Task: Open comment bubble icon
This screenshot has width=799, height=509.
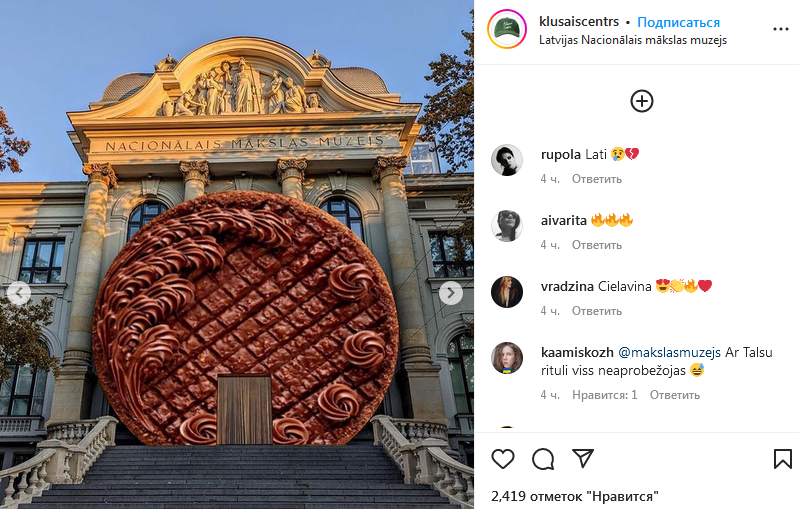Action: click(543, 459)
